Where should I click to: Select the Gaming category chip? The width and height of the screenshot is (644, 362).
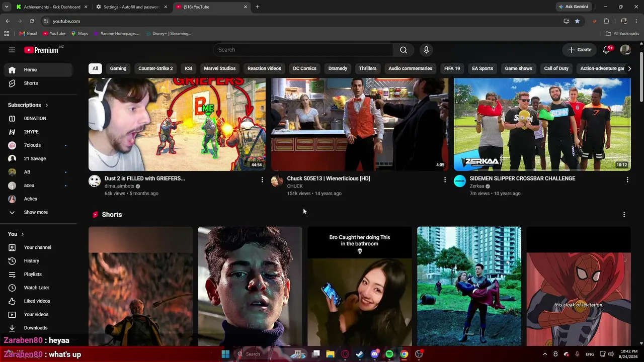pos(118,68)
